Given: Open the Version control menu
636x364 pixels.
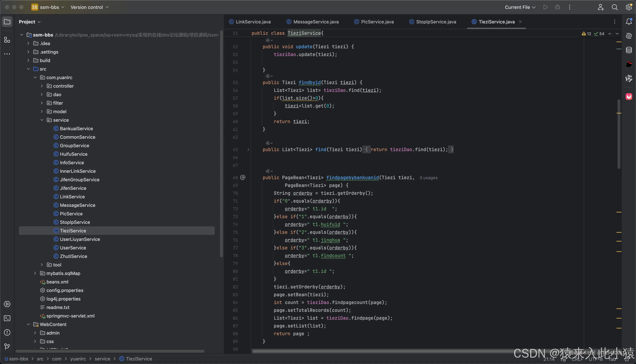Looking at the screenshot, I should (x=89, y=7).
